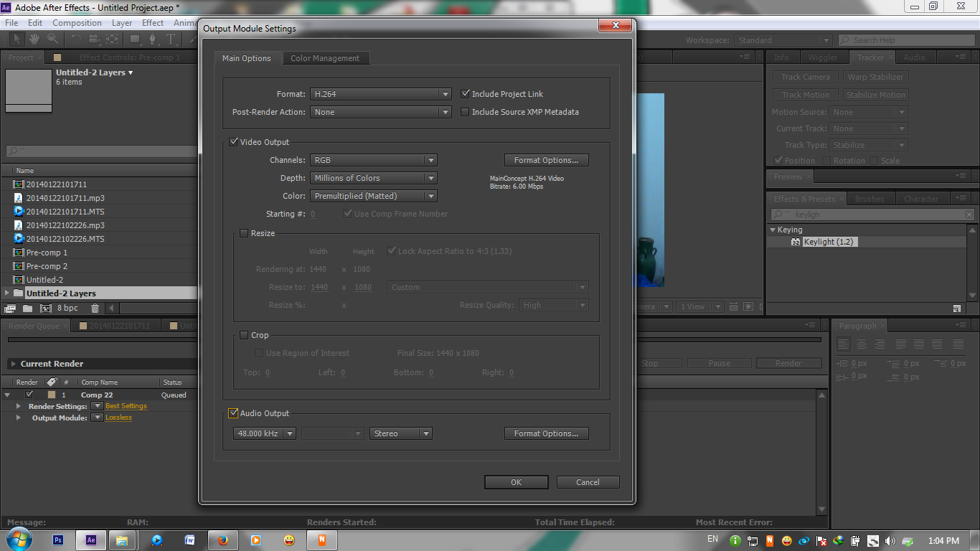
Task: Open the Format dropdown showing H.264
Action: pyautogui.click(x=381, y=94)
